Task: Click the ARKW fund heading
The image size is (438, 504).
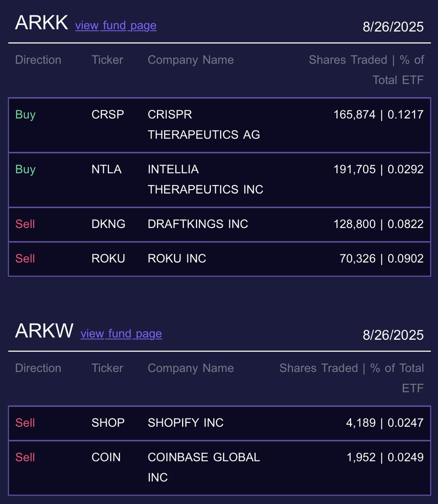Action: pyautogui.click(x=44, y=331)
